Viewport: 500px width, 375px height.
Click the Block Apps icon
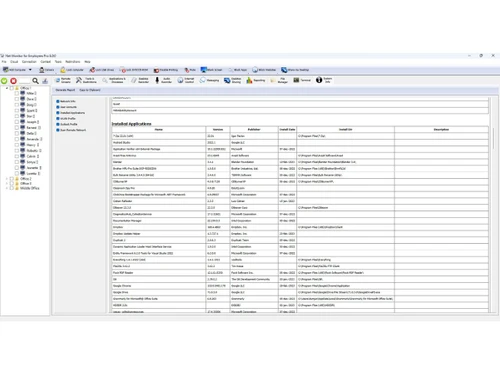[x=231, y=70]
